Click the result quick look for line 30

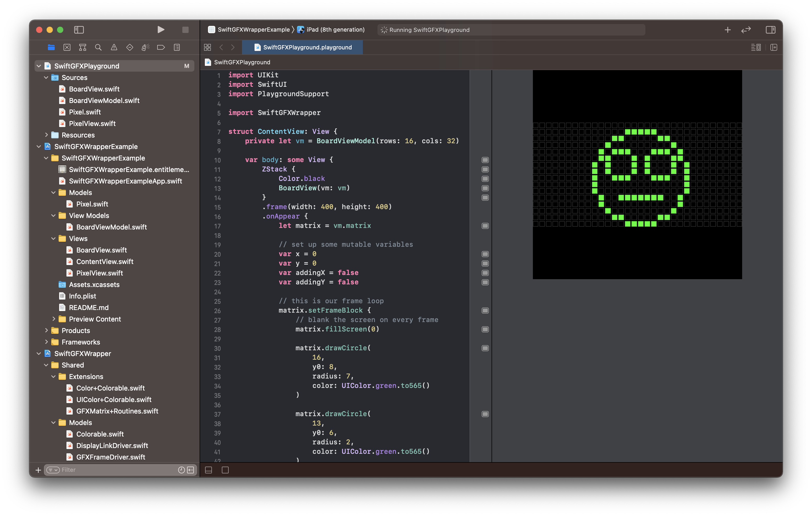[x=485, y=348]
